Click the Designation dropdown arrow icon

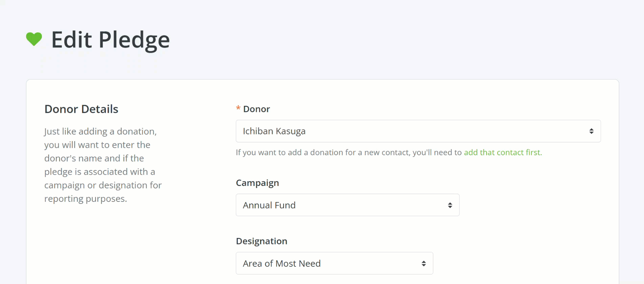423,263
